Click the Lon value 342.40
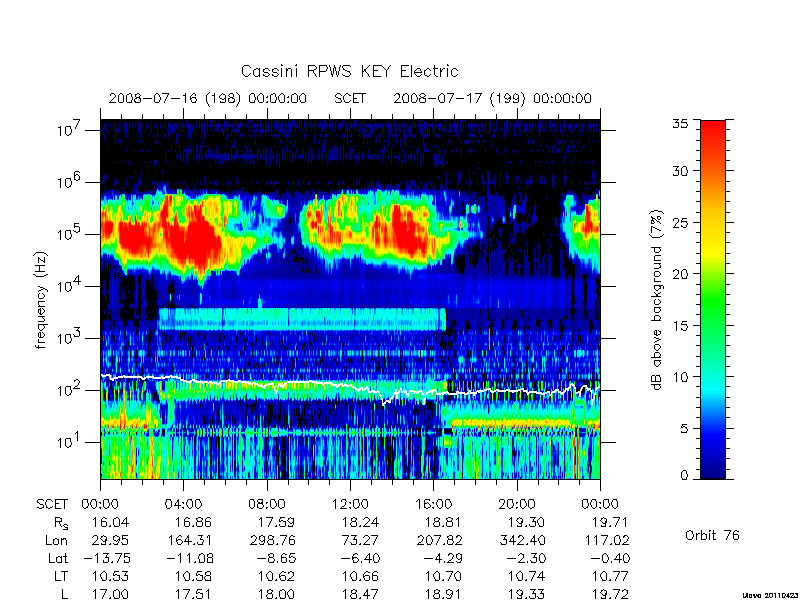Viewport: 800px width, 600px height. point(522,540)
